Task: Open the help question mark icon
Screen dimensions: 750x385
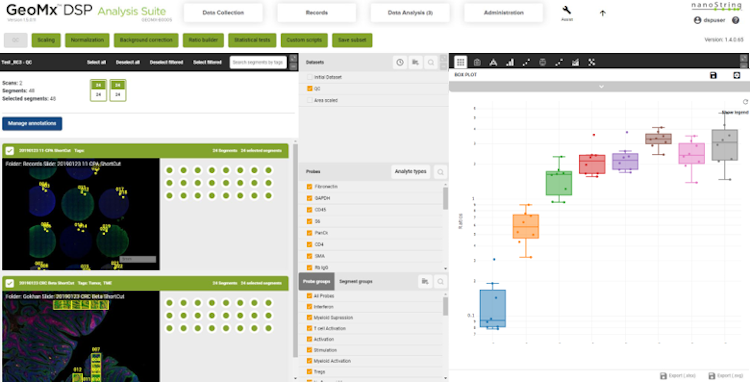Action: click(x=736, y=21)
